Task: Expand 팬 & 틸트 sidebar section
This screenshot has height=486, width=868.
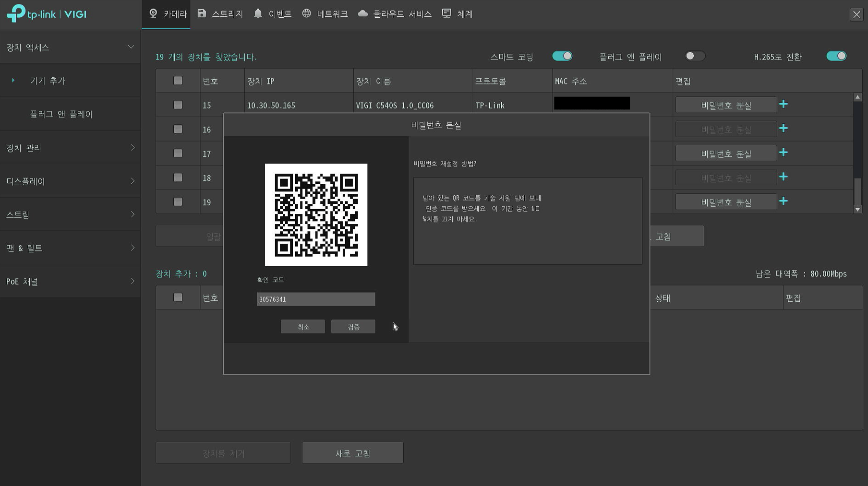Action: click(x=70, y=248)
